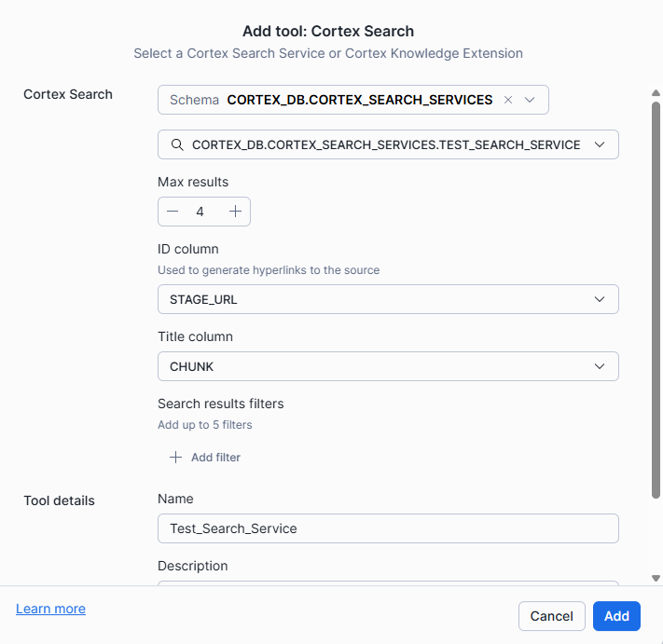Image resolution: width=663 pixels, height=644 pixels.
Task: Click the Add filter plus icon
Action: (x=175, y=458)
